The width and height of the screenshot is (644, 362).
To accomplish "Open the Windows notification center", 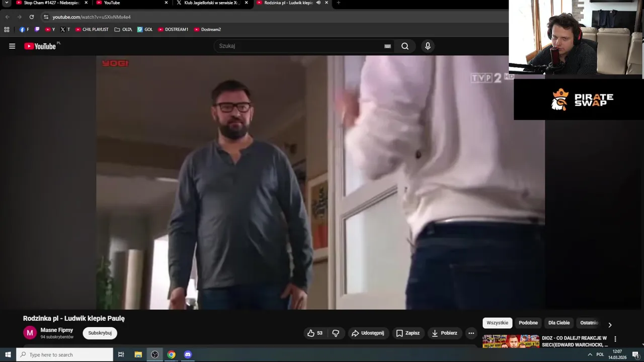I will (x=635, y=354).
